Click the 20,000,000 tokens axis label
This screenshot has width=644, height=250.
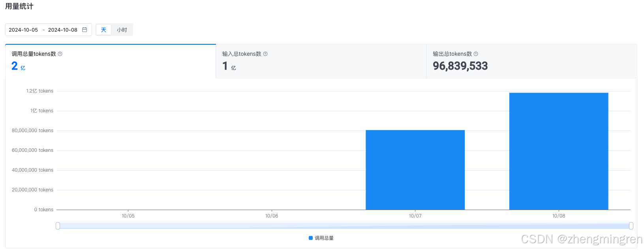click(x=32, y=190)
